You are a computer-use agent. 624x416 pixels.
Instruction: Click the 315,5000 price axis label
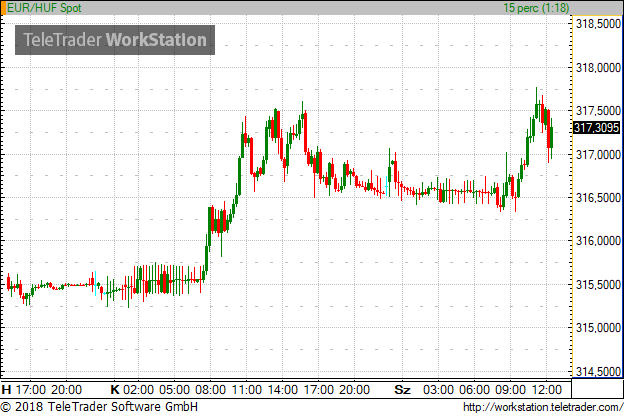click(x=599, y=285)
